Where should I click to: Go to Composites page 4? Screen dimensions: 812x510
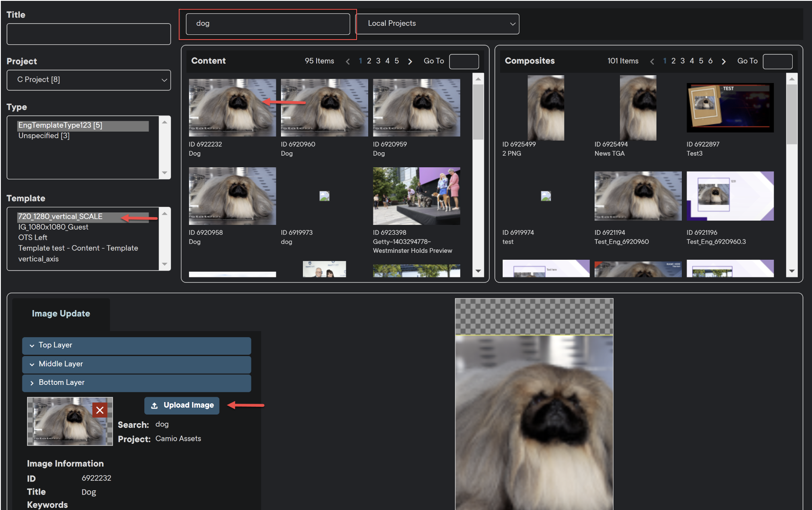(692, 61)
